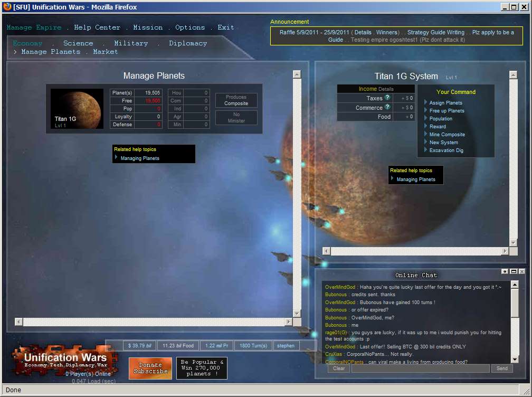Click the Online Chat maximize icon
This screenshot has height=397, width=532.
pyautogui.click(x=514, y=271)
